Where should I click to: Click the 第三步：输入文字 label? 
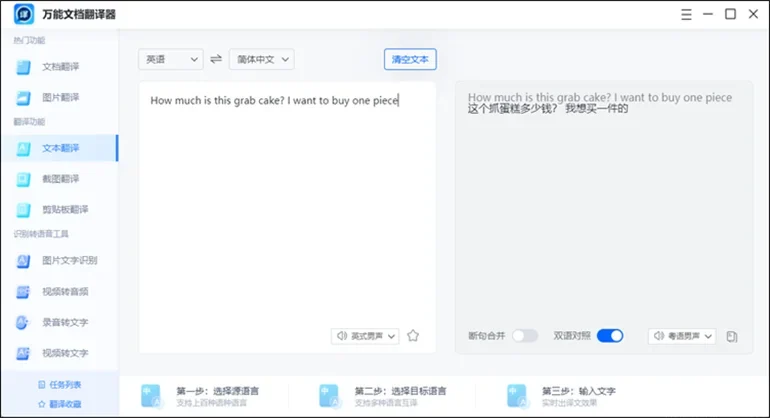[x=578, y=391]
